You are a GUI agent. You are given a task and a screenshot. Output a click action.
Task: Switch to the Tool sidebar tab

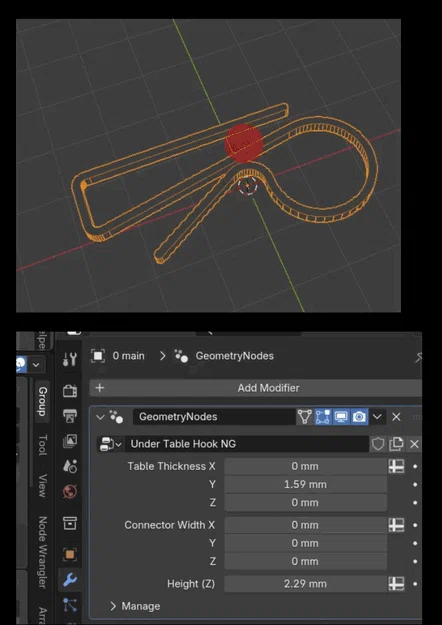[x=42, y=445]
